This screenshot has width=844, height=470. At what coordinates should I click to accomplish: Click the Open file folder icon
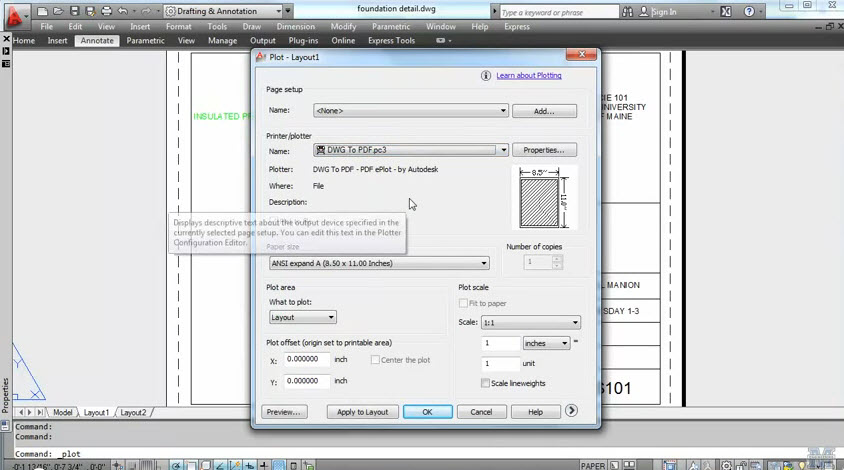coord(58,11)
